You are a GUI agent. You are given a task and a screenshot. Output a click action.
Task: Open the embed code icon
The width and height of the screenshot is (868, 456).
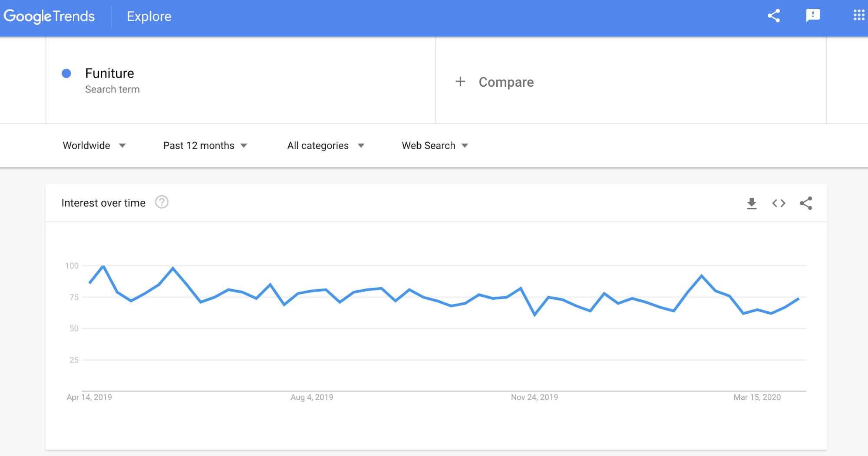(x=779, y=203)
